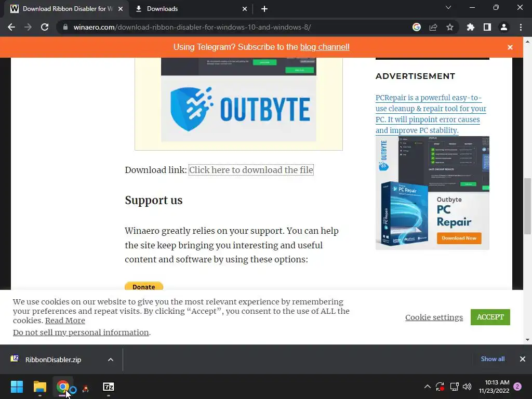This screenshot has width=532, height=399.
Task: Click the Support us heading
Action: (154, 200)
